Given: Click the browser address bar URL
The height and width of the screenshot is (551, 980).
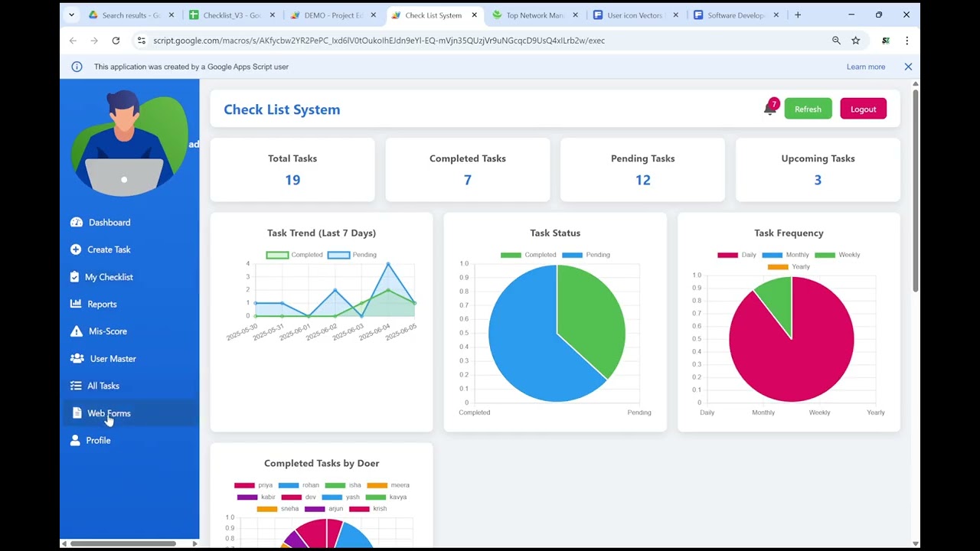Looking at the screenshot, I should click(379, 41).
